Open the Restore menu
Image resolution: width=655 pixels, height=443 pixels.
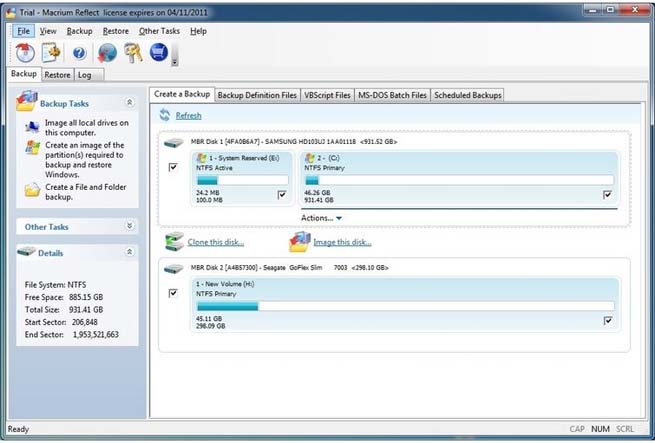pos(116,31)
